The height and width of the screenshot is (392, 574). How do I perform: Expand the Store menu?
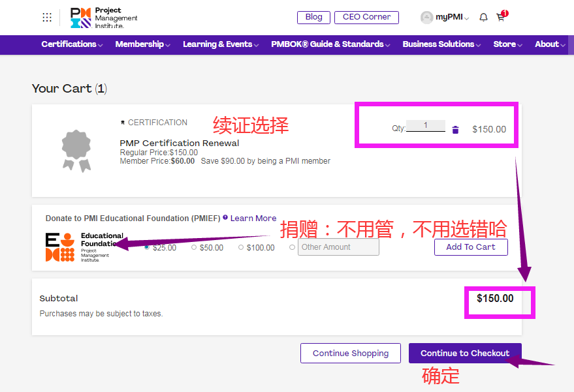[x=508, y=44]
